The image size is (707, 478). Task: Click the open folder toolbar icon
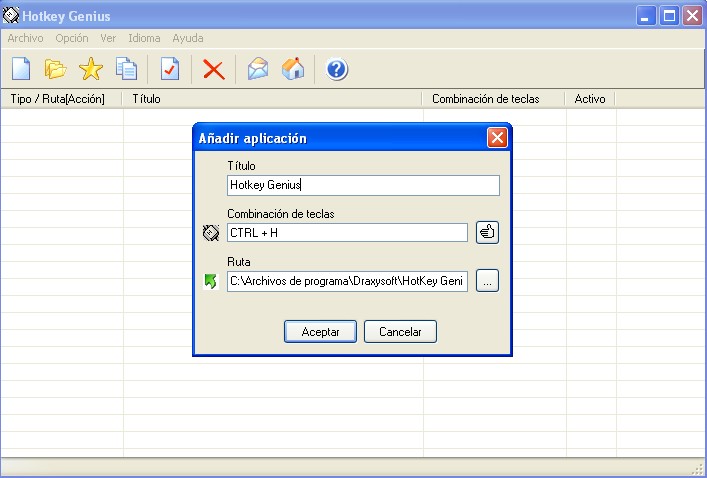pyautogui.click(x=55, y=69)
